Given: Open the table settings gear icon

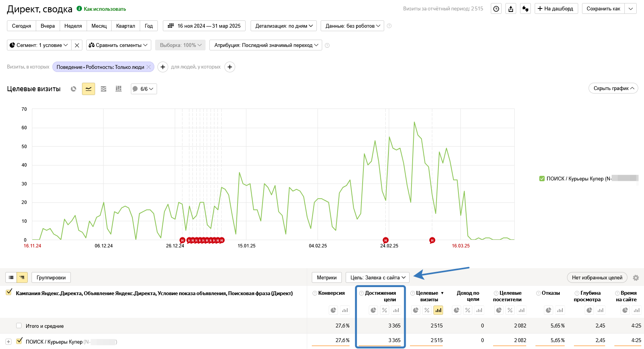Looking at the screenshot, I should click(x=636, y=278).
